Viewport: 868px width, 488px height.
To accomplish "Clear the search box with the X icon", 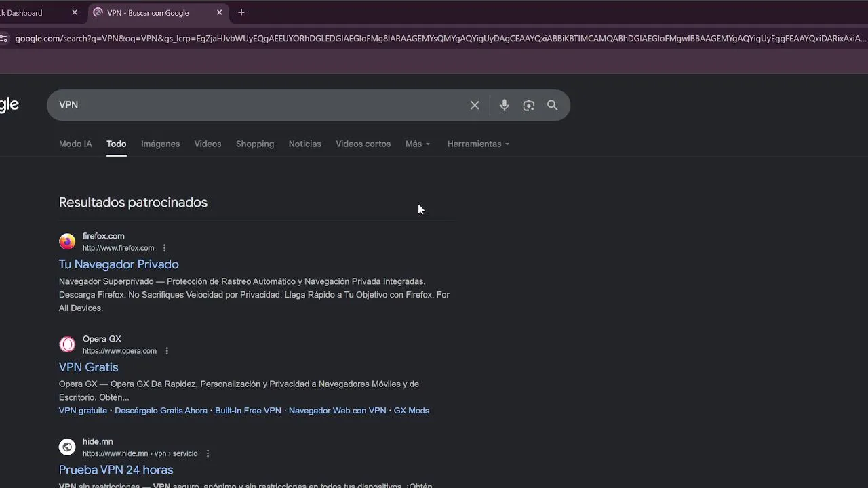I will [x=475, y=105].
